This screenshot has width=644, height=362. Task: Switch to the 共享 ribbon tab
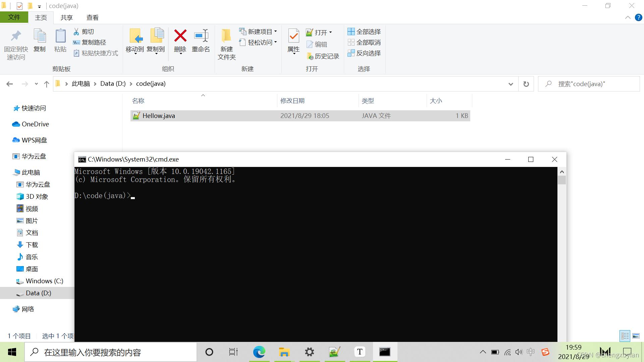(x=66, y=17)
